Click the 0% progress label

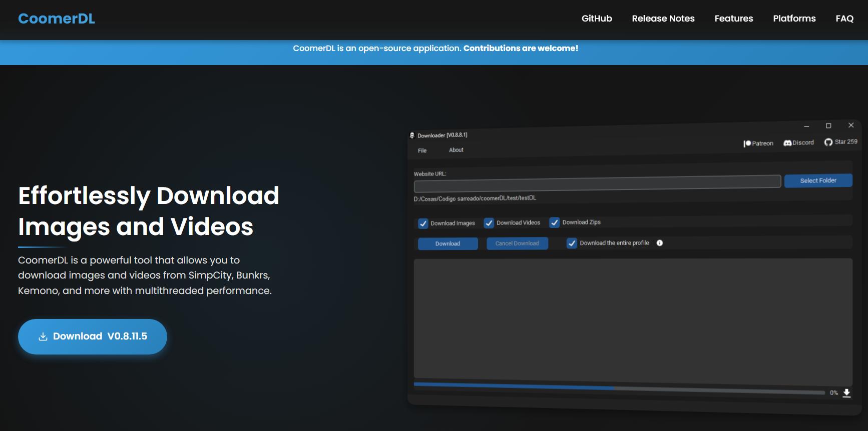833,393
